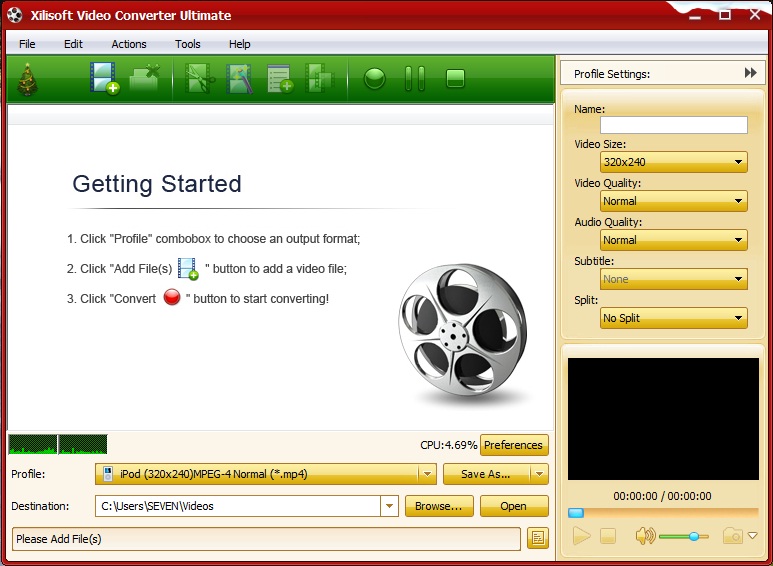Expand the Destination path dropdown arrow
This screenshot has height=566, width=773.
coord(389,506)
